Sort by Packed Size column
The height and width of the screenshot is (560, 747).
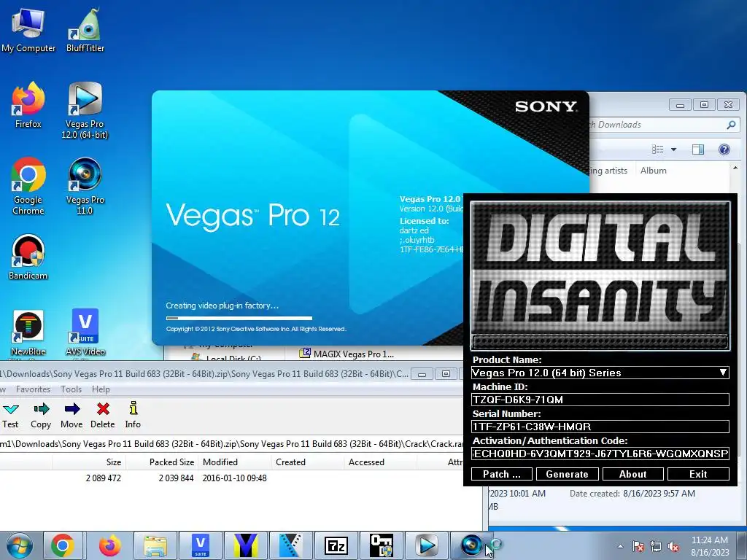click(x=161, y=462)
